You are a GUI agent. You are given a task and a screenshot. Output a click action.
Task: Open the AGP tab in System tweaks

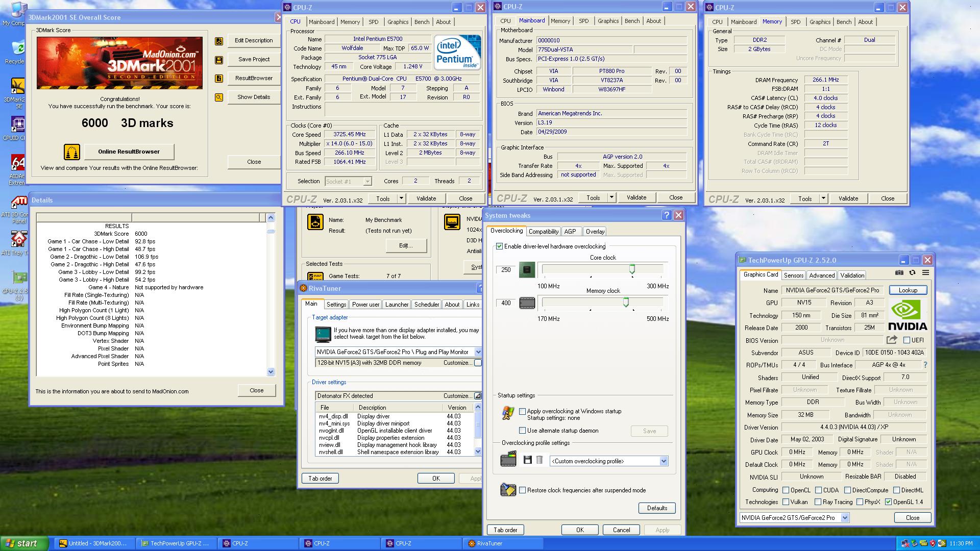570,232
